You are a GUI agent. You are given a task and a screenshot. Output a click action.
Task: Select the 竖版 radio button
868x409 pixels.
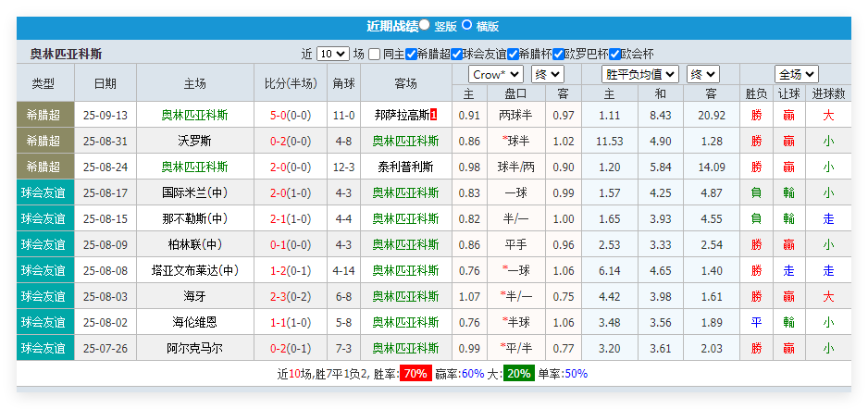425,26
